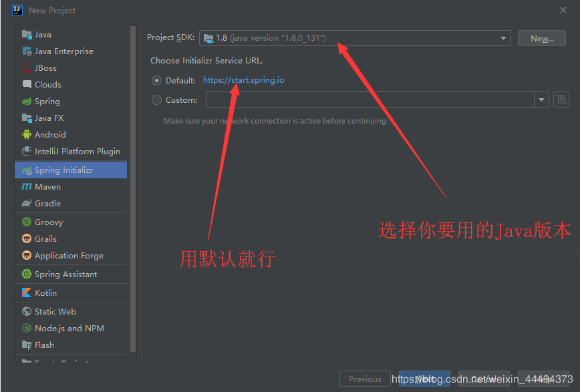Select the Clouds icon
This screenshot has width=580, height=392.
tap(27, 84)
